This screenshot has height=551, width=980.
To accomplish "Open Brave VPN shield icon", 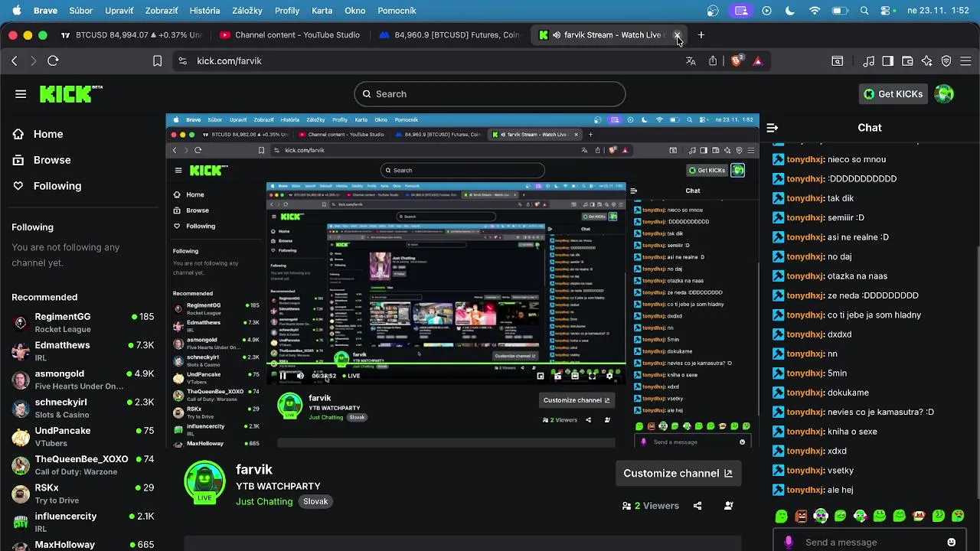I will click(946, 61).
